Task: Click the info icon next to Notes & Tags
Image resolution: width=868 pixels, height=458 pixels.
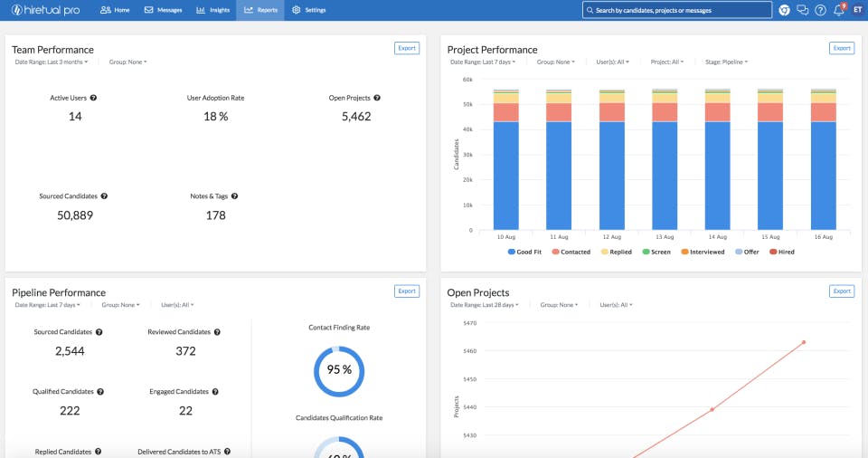Action: [232, 196]
